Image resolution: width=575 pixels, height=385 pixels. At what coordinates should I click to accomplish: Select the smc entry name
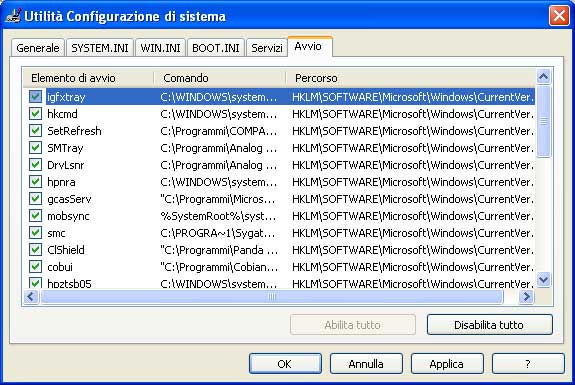56,233
